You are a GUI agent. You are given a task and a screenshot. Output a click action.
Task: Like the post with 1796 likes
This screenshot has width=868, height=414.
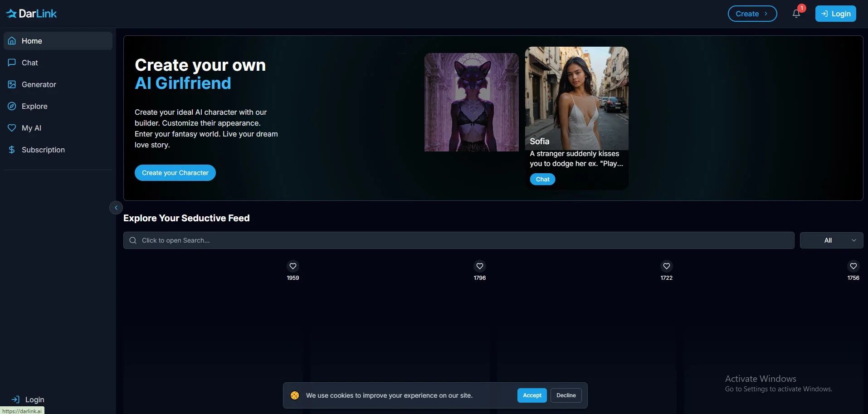tap(479, 266)
